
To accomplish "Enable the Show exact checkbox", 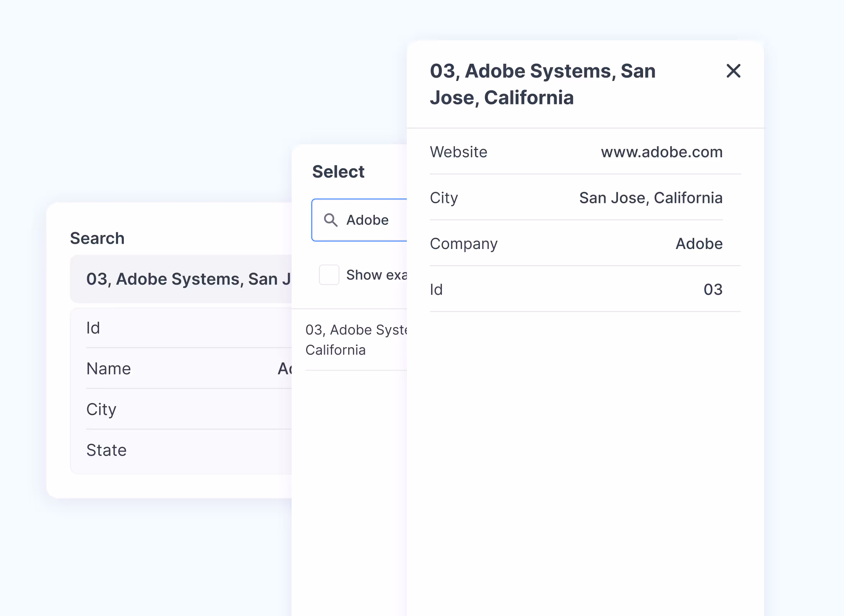I will pos(329,275).
